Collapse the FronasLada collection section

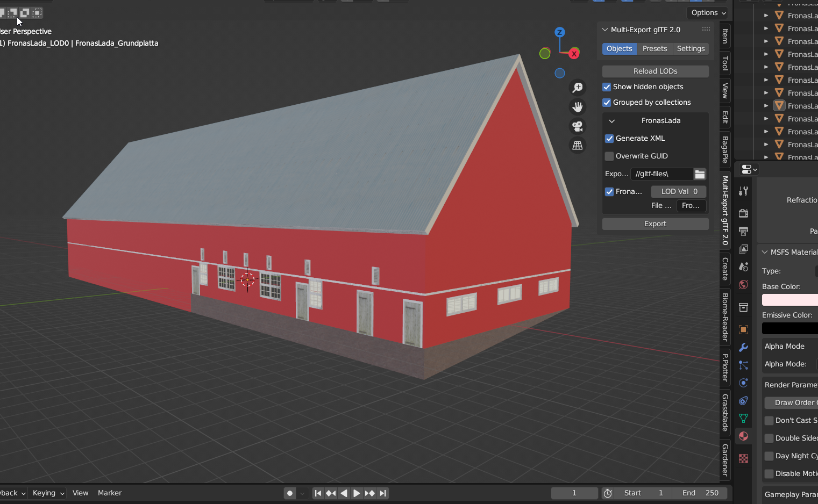[612, 121]
